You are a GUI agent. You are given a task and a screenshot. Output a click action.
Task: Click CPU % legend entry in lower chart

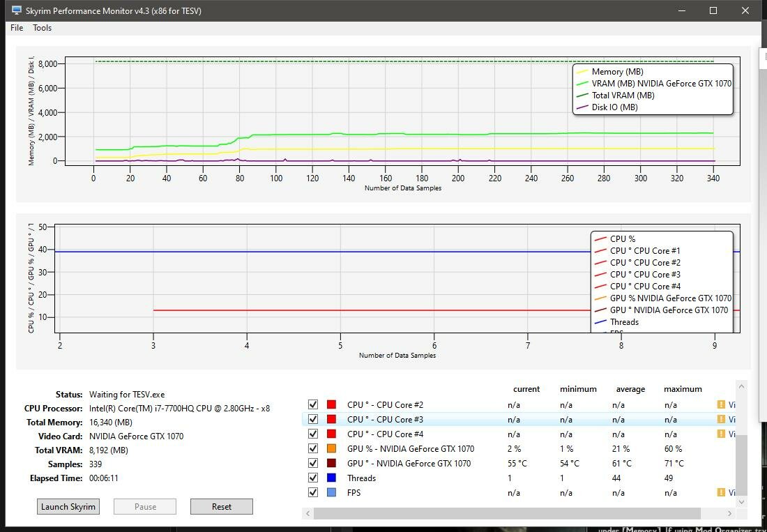pyautogui.click(x=615, y=239)
